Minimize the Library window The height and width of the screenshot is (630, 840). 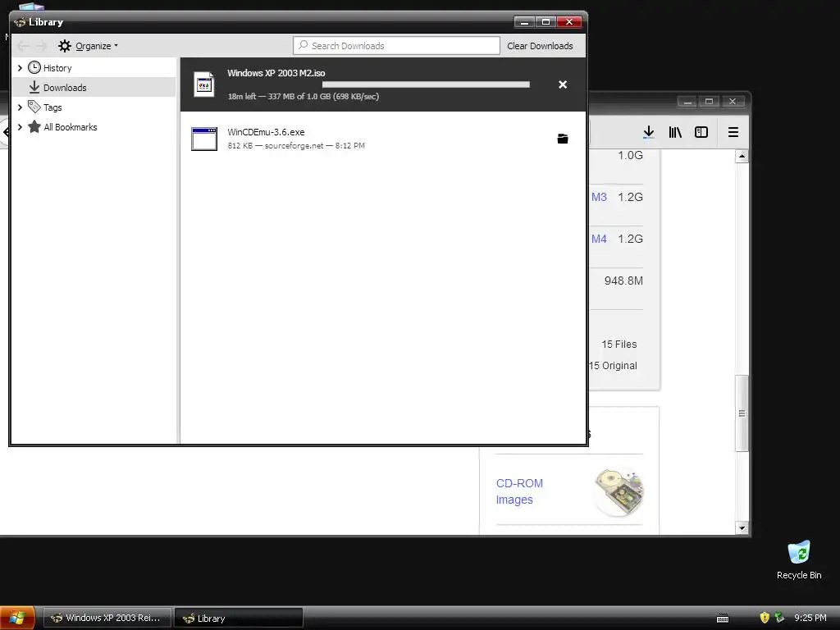tap(524, 22)
